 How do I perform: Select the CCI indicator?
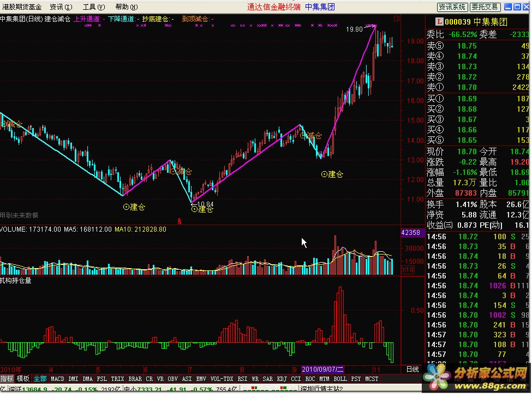click(296, 379)
